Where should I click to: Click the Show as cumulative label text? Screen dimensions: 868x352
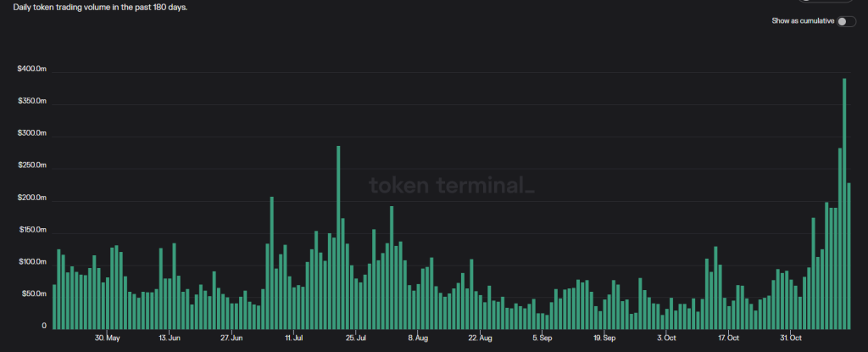pyautogui.click(x=803, y=21)
